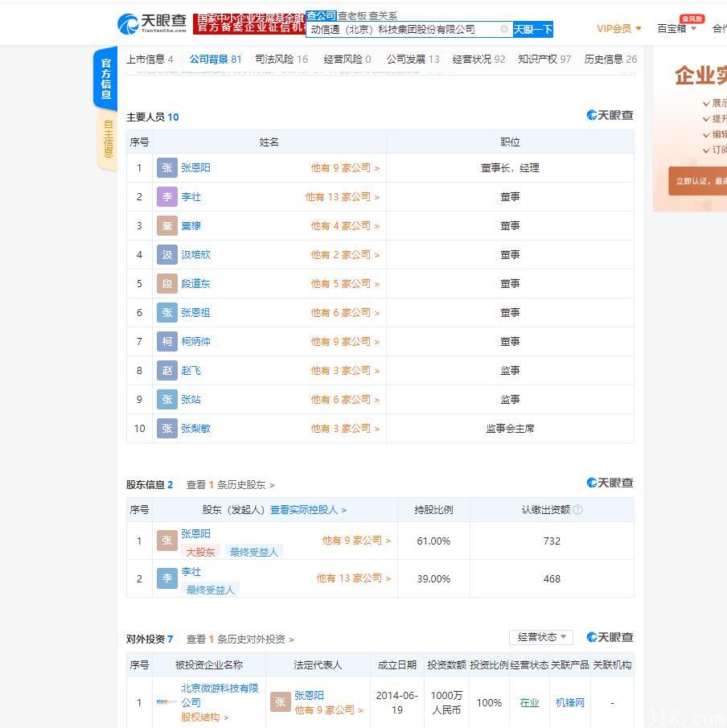
Task: Open 查看实际控股人 link
Action: click(308, 510)
